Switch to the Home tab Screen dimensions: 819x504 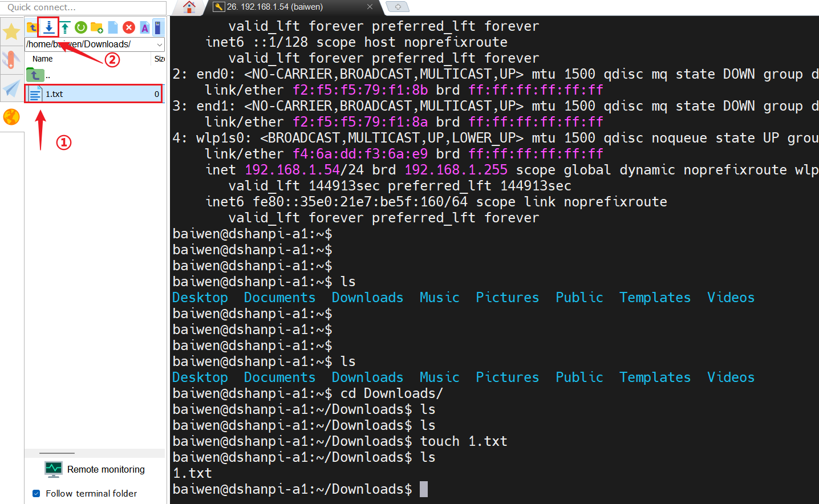tap(189, 7)
